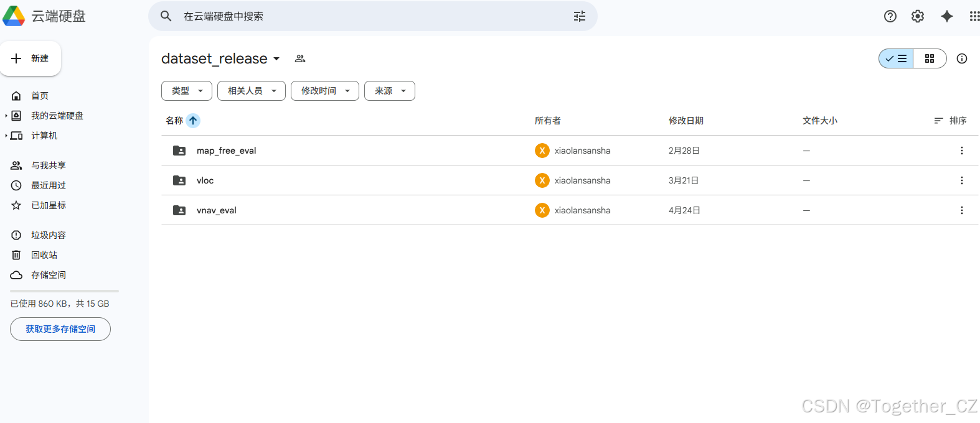Click the 修改日期 column header
The height and width of the screenshot is (423, 980).
coord(686,121)
